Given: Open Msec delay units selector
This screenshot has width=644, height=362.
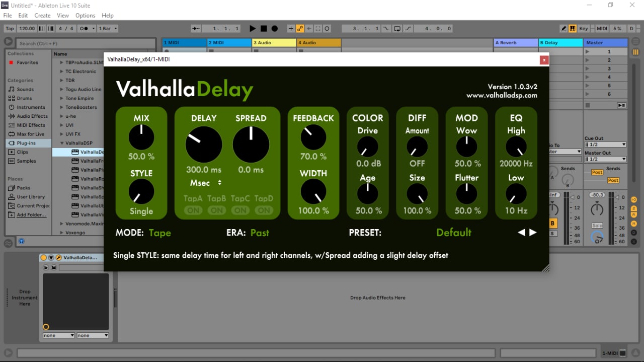Looking at the screenshot, I should click(205, 183).
